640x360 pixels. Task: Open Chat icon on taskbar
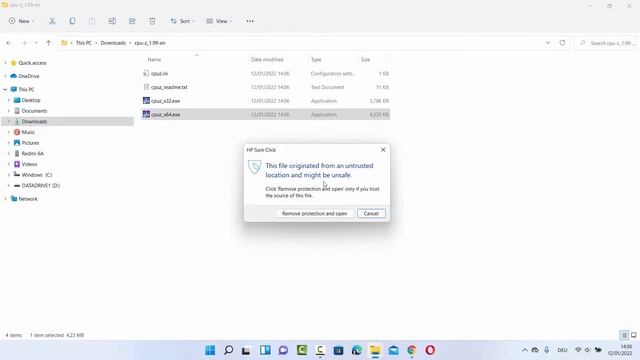pyautogui.click(x=283, y=350)
